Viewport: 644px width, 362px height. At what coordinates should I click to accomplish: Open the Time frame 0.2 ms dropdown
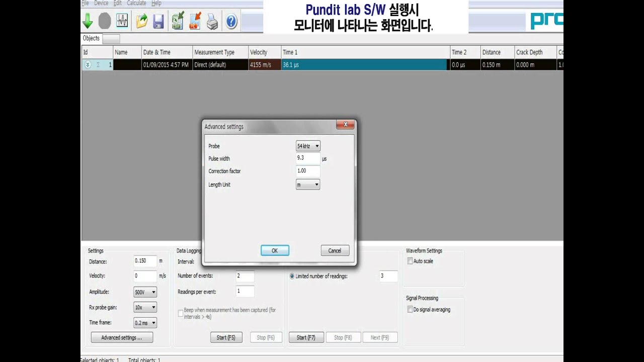[x=145, y=323]
